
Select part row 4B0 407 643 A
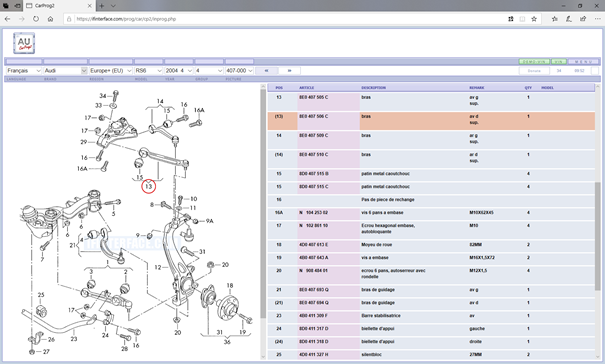click(431, 258)
